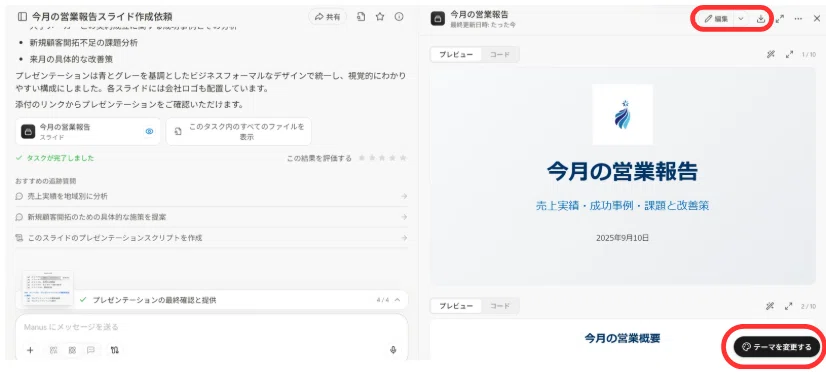This screenshot has width=826, height=372.
Task: Click the arrow on the 売上実績を地域別に分析 row
Action: click(404, 196)
